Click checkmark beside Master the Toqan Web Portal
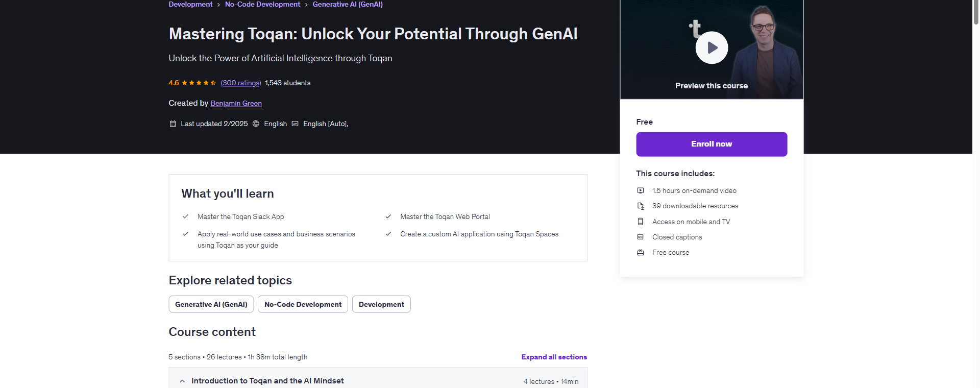Screen dimensions: 980x388 pos(388,216)
